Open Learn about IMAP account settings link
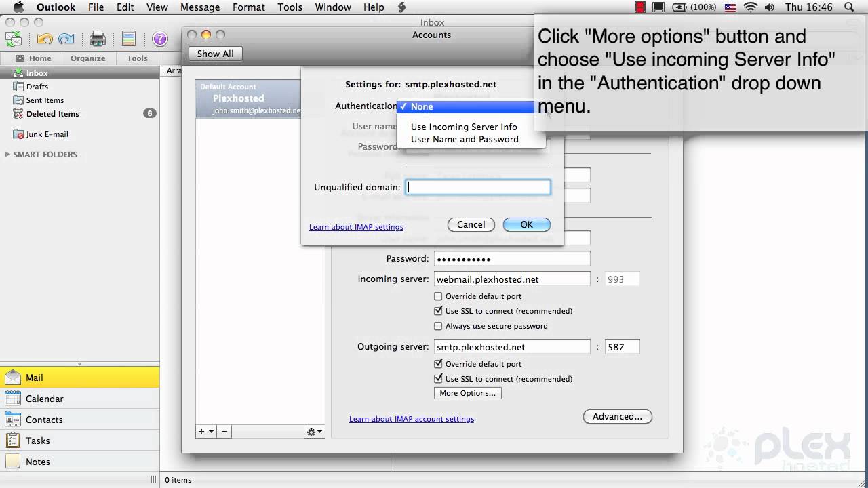The width and height of the screenshot is (868, 488). (412, 419)
